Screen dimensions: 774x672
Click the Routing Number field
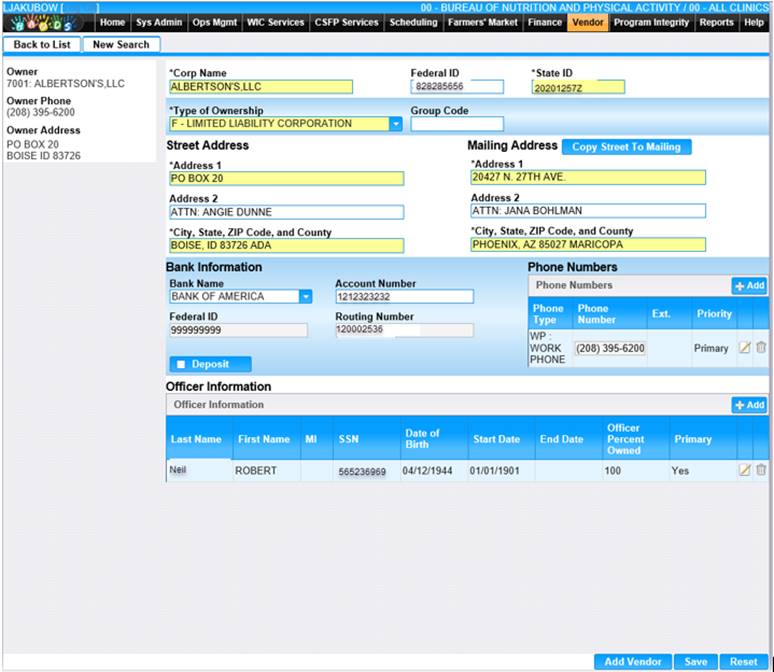(x=404, y=330)
